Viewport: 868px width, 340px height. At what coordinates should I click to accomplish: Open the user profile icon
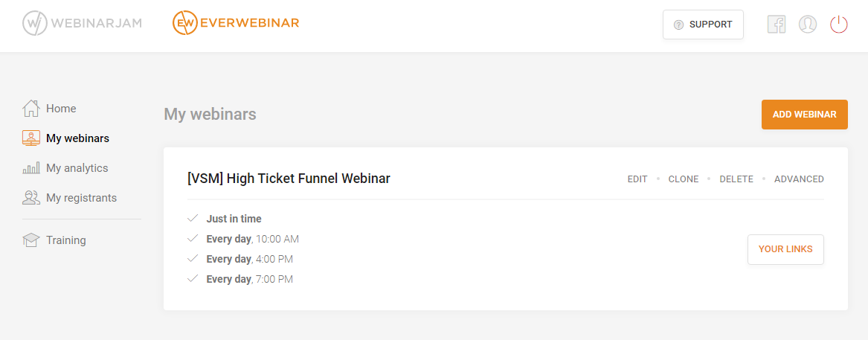click(808, 25)
